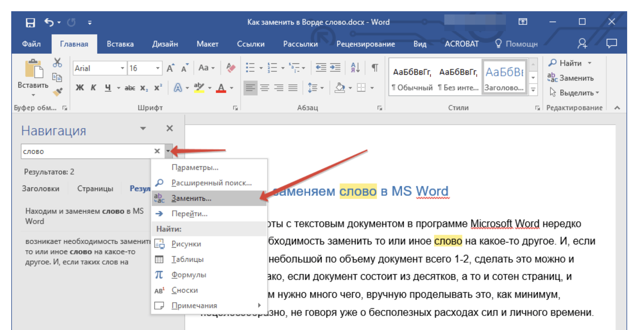Viewport: 644px width, 330px height.
Task: Click the Increase Indent icon
Action: (x=335, y=67)
